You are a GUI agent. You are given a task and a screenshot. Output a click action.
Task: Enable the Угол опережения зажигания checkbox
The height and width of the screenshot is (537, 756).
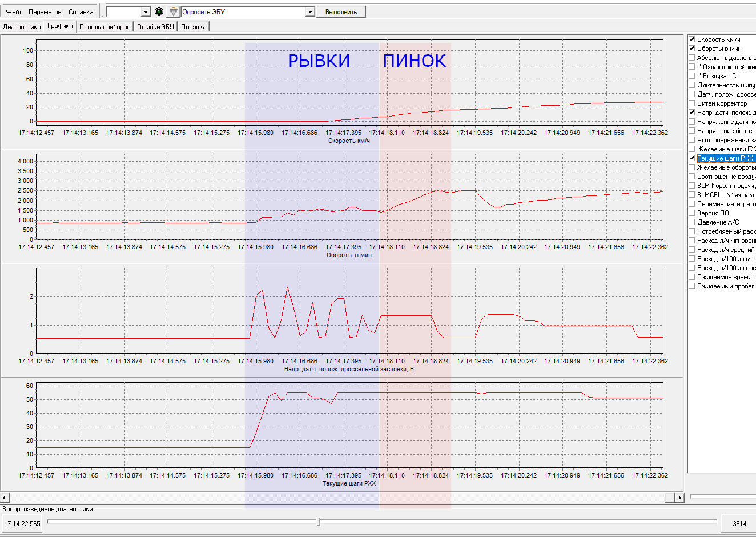[x=691, y=140]
